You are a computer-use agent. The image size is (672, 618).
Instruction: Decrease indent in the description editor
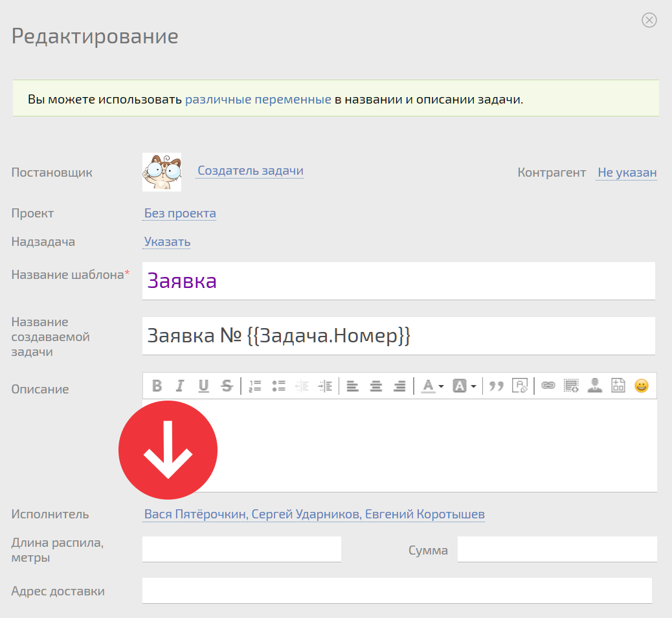click(302, 386)
